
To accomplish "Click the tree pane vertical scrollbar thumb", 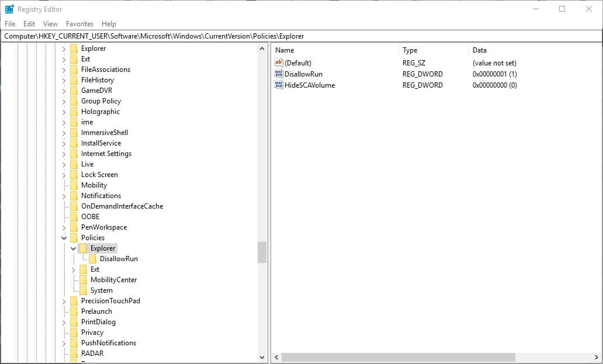I will 262,252.
